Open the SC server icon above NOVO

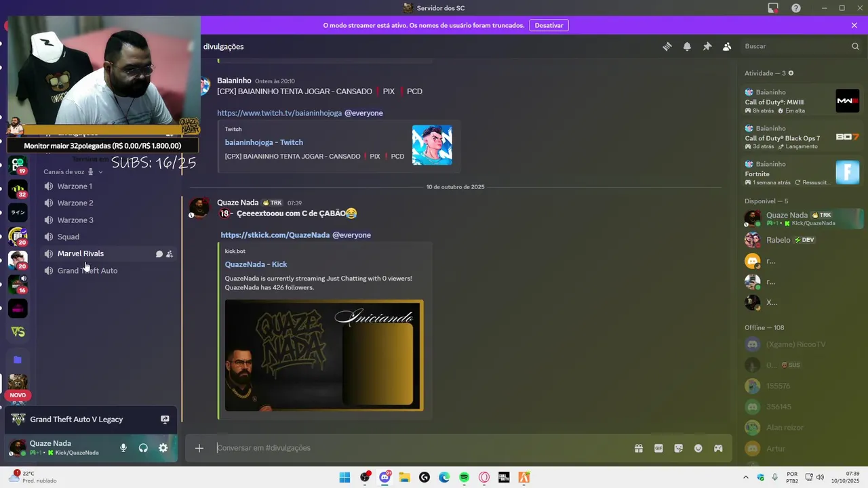18,383
